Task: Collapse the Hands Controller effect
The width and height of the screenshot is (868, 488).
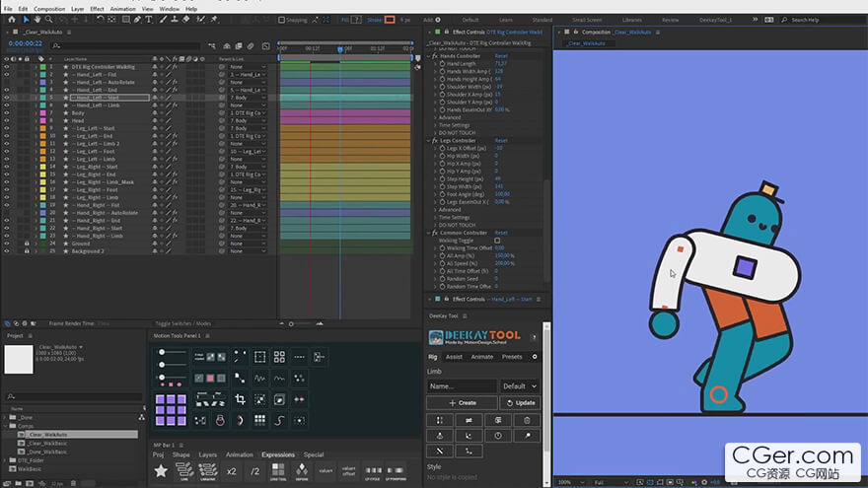Action: point(429,56)
